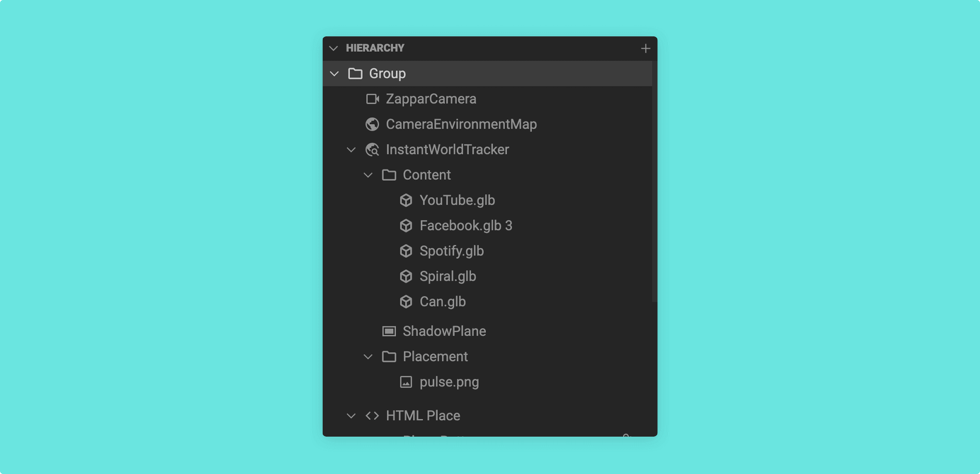Select the Group root label

tap(387, 74)
